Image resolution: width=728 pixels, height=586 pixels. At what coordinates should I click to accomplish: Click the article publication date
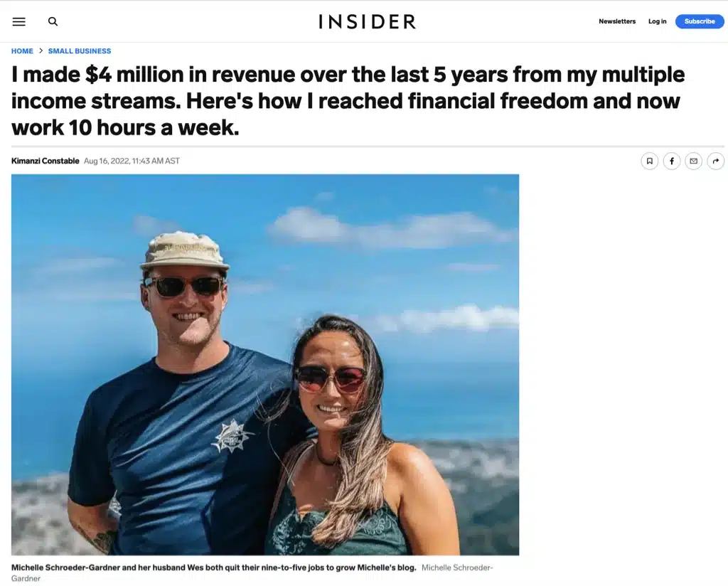(133, 161)
